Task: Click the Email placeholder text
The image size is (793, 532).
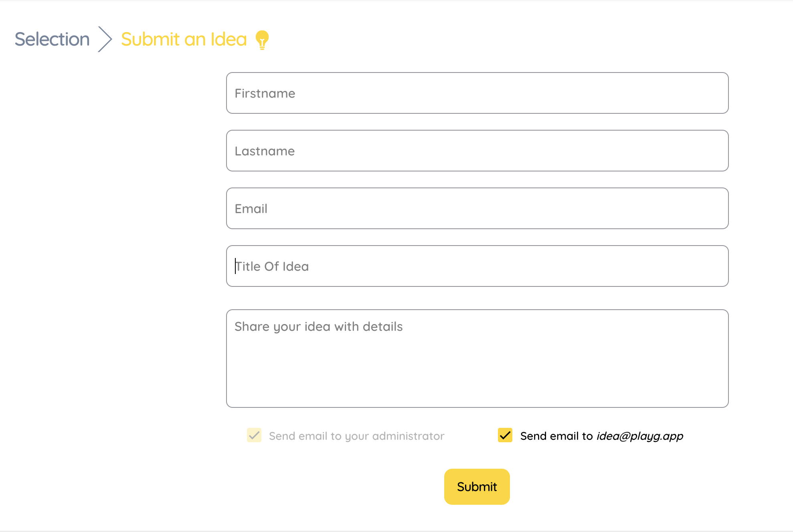Action: point(251,209)
